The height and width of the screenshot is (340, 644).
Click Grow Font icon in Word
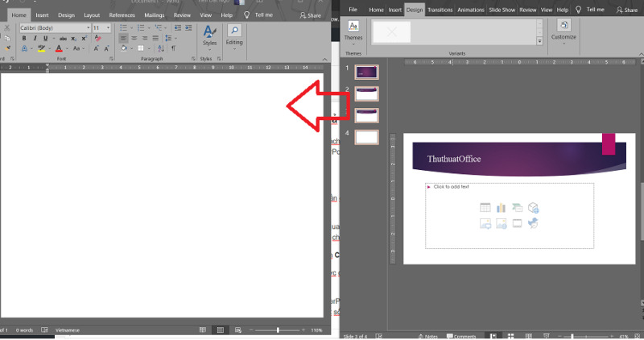pyautogui.click(x=96, y=48)
